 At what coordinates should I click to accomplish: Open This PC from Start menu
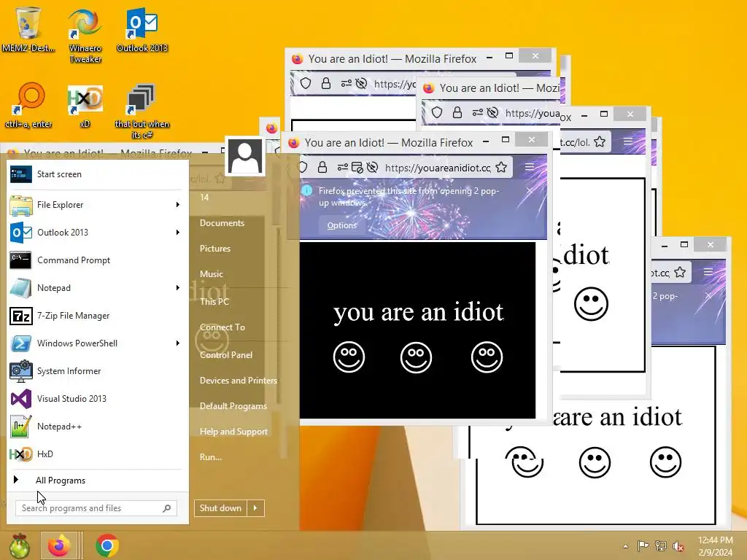[214, 301]
